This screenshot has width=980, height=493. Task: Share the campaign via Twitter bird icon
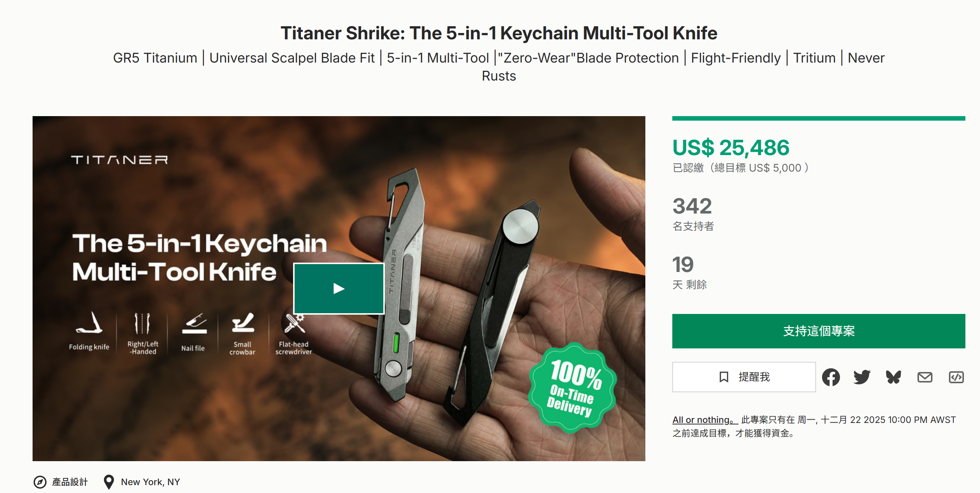862,377
